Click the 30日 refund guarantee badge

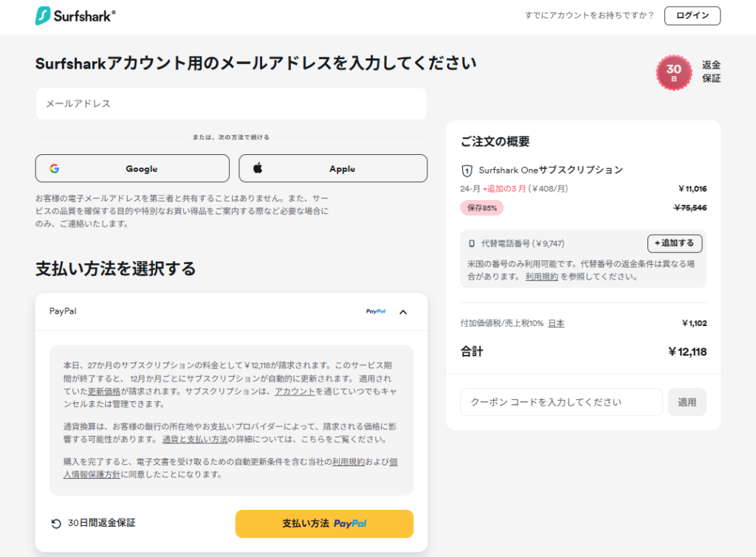point(673,72)
